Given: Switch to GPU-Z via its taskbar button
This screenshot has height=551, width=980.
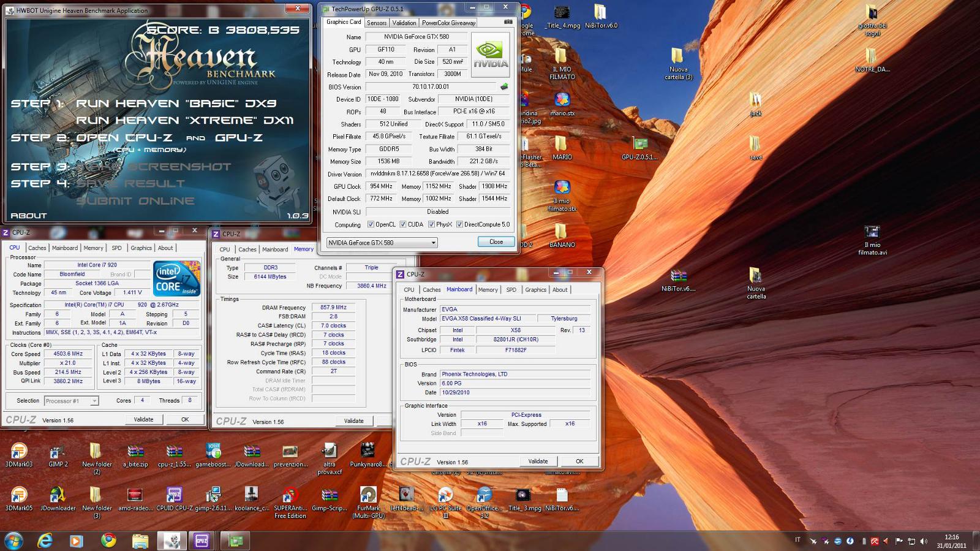Looking at the screenshot, I should [x=236, y=541].
